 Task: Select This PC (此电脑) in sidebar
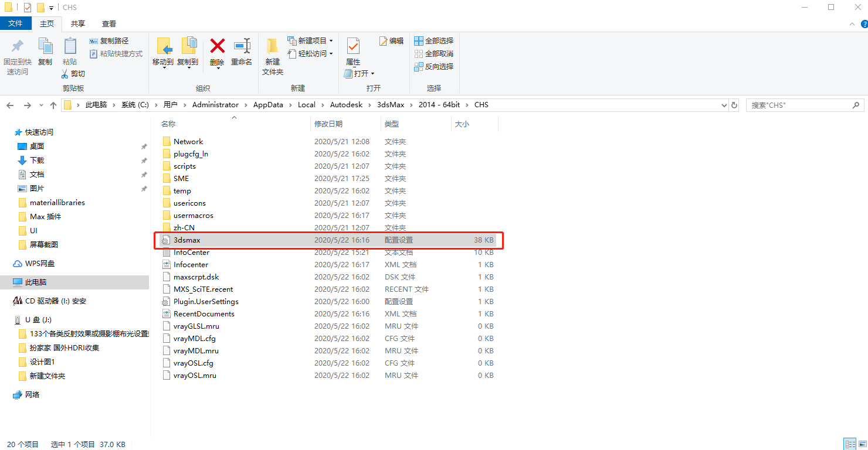[74, 282]
